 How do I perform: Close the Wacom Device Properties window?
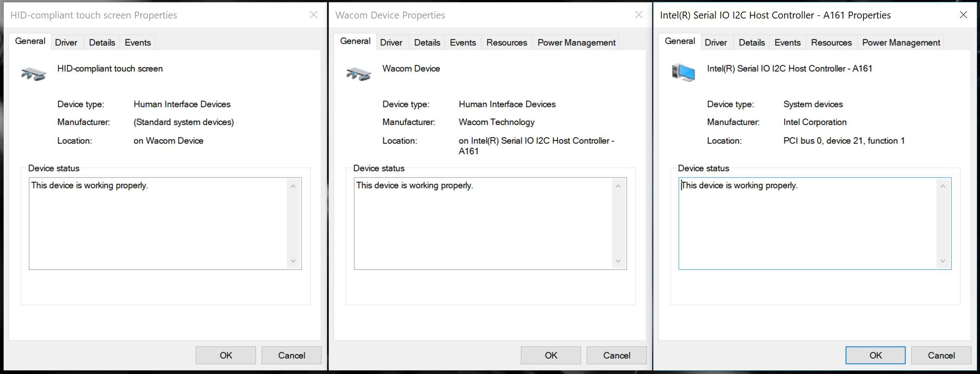coord(639,15)
